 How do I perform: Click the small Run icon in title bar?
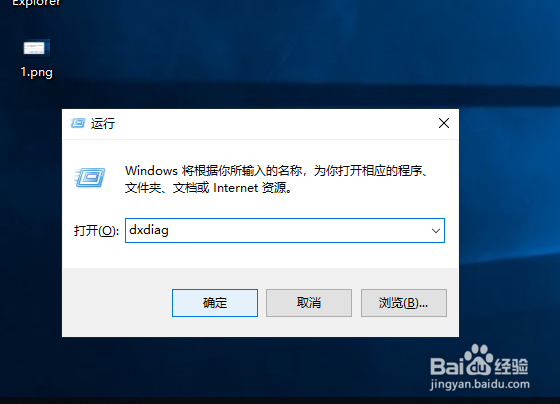pos(78,123)
